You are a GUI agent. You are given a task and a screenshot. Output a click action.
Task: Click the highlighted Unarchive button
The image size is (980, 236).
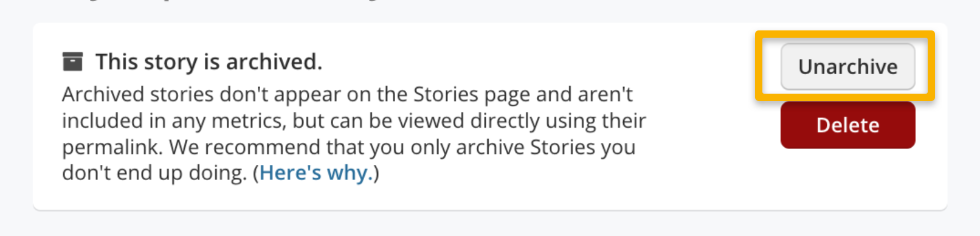point(847,66)
